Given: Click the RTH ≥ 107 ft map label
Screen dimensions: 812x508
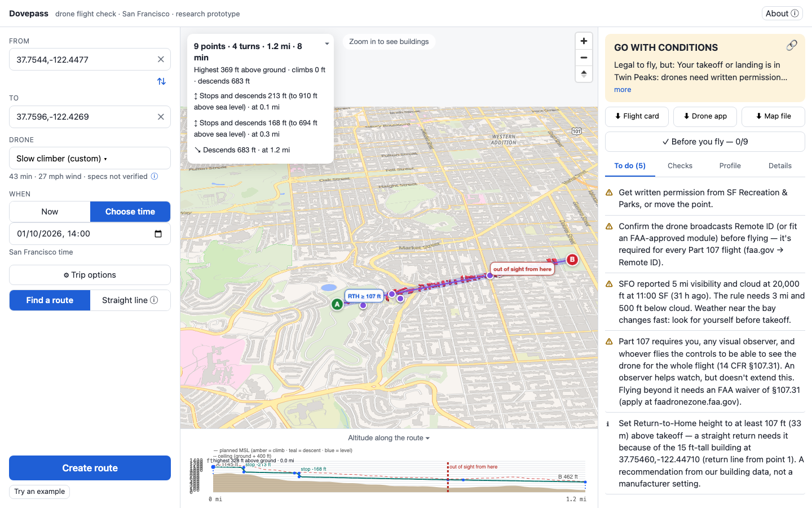Looking at the screenshot, I should coord(364,296).
